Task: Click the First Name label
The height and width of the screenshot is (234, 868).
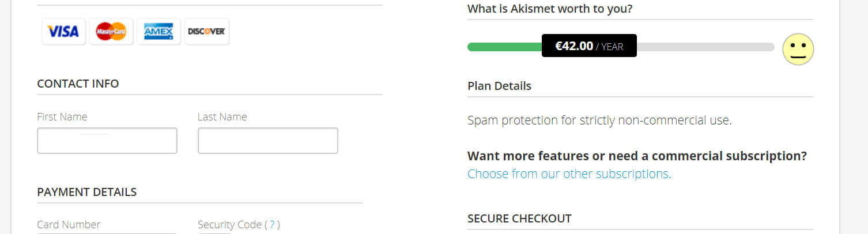Action: (x=62, y=116)
